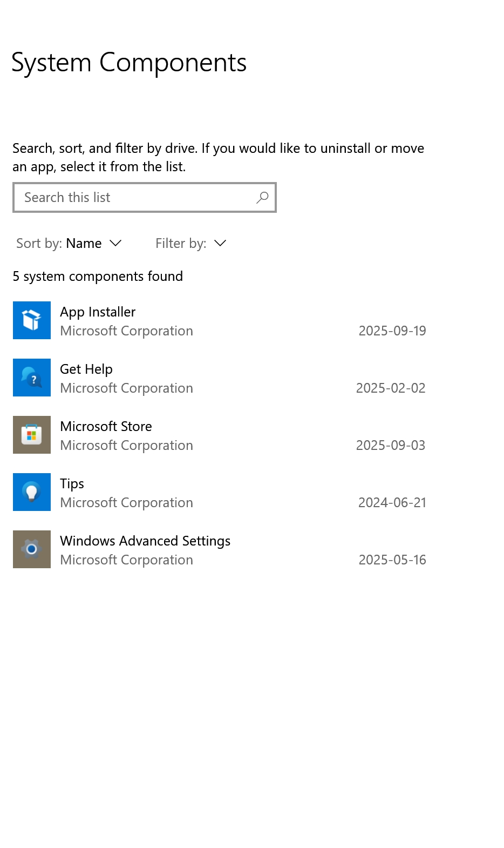Click the System Components heading

[x=129, y=63]
